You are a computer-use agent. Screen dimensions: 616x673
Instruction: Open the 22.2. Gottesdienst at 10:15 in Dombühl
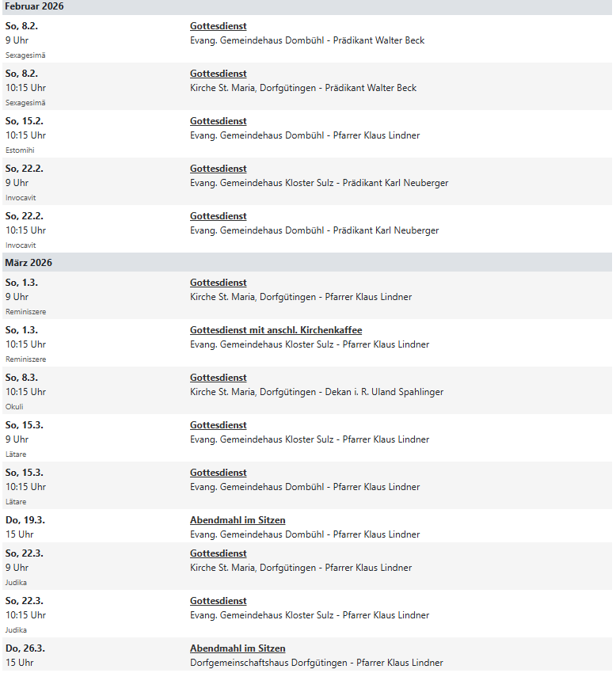218,216
